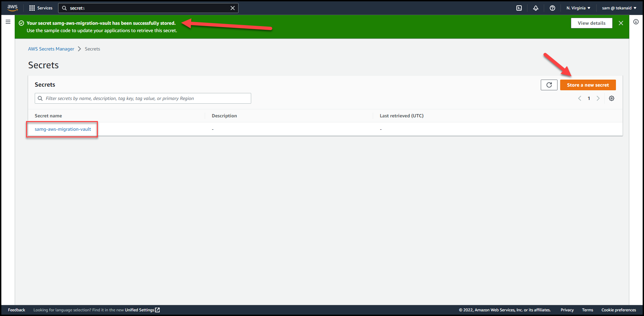The image size is (644, 316).
Task: Click the AWS logo to go home
Action: [x=12, y=8]
